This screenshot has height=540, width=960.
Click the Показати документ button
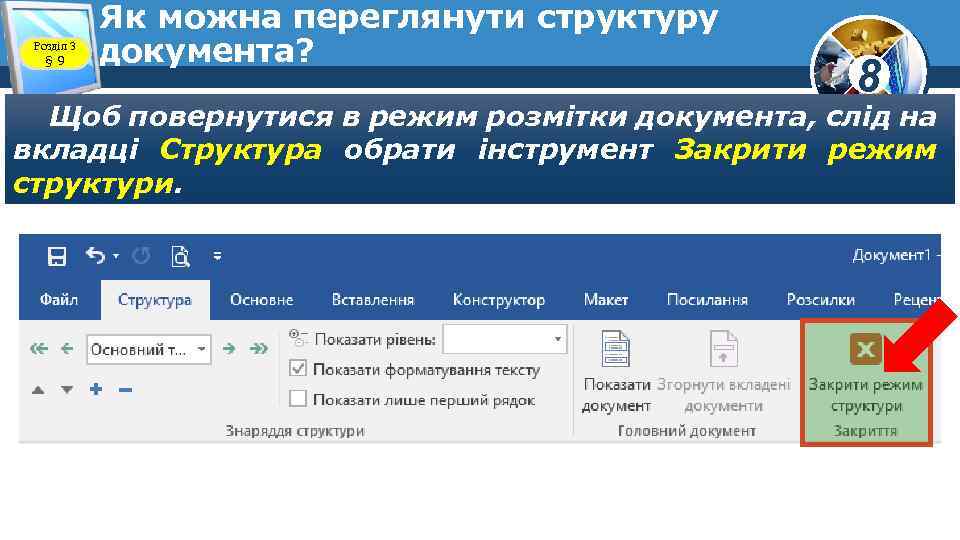click(615, 372)
